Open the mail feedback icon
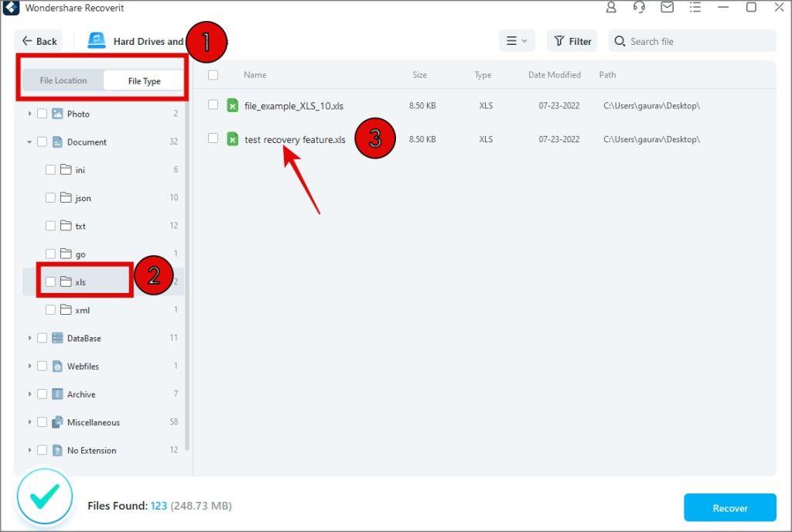 coord(667,8)
